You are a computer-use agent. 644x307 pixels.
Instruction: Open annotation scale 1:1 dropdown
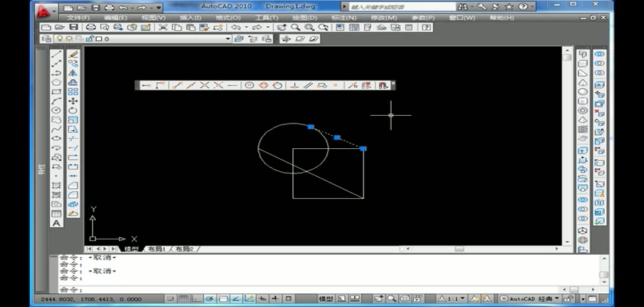coord(452,299)
